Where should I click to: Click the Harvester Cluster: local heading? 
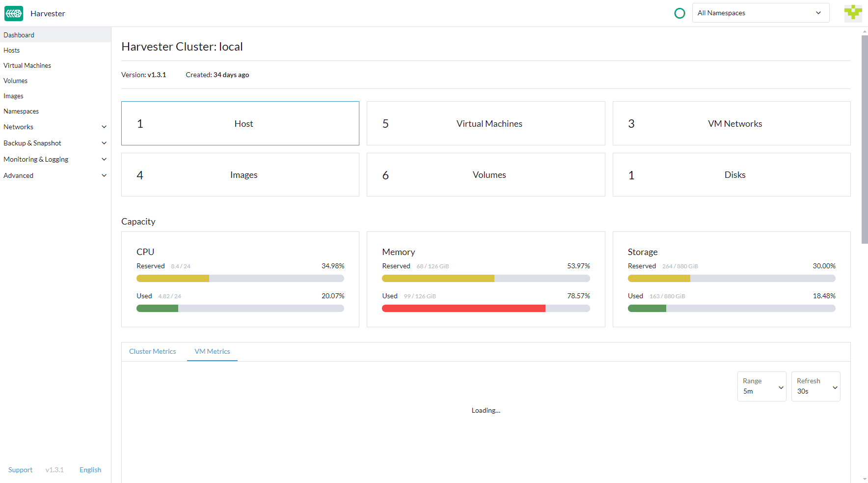[x=182, y=47]
